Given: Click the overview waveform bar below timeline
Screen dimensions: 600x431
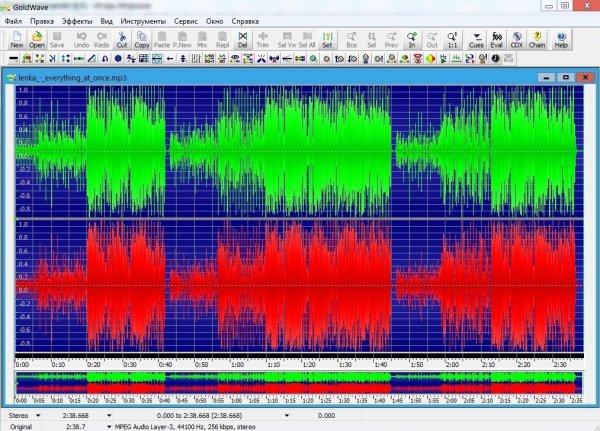Looking at the screenshot, I should (299, 383).
